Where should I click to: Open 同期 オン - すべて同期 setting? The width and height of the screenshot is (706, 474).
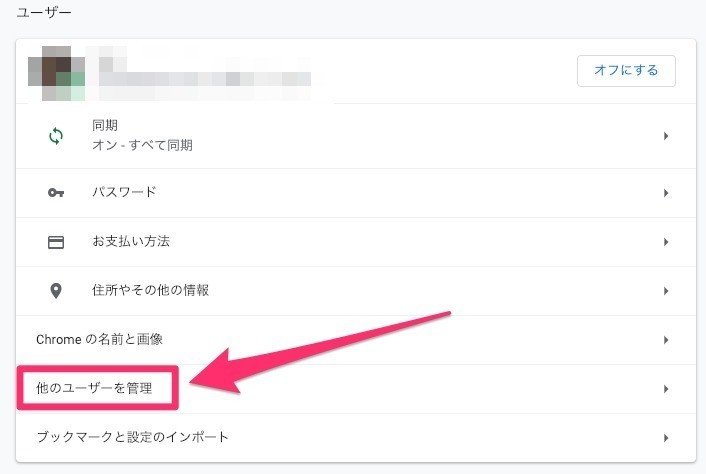coord(142,136)
